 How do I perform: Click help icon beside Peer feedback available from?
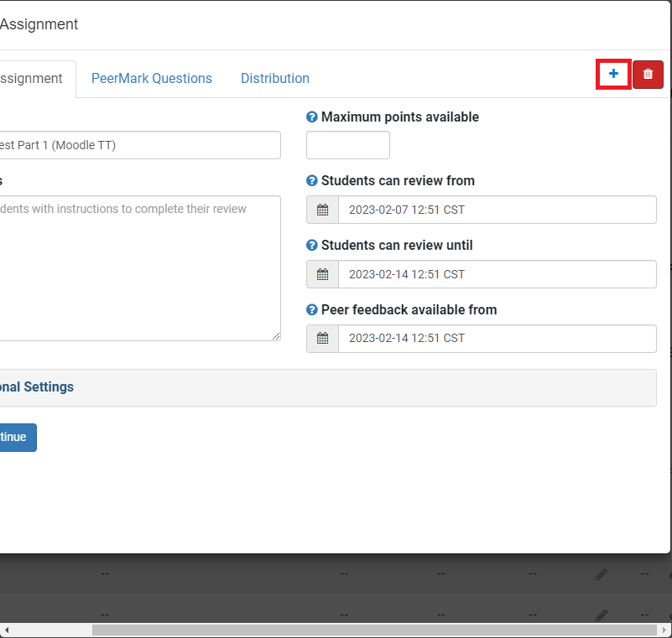[x=310, y=309]
